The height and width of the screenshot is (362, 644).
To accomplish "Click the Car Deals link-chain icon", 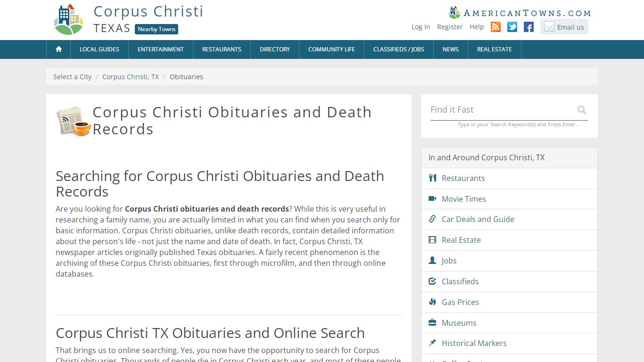I will click(432, 219).
